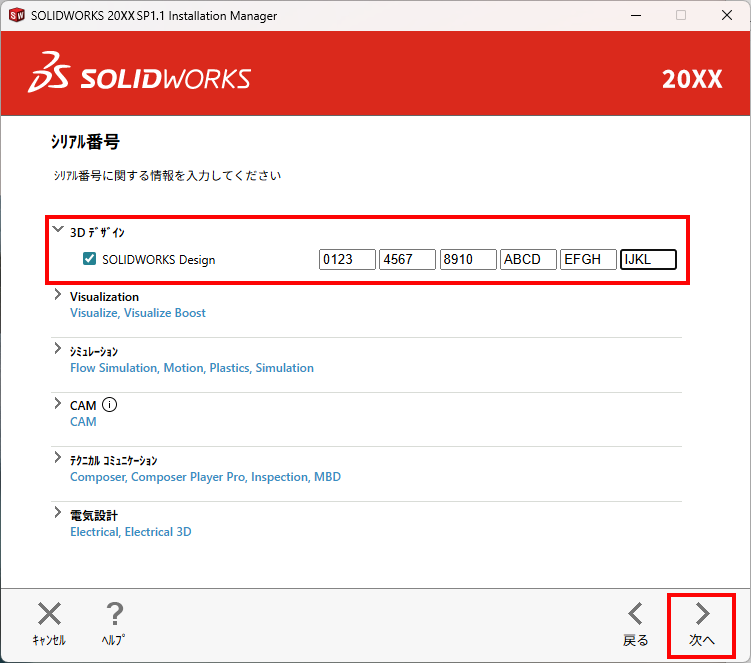
Task: Expand the シミュレーション section chevron
Action: click(x=58, y=349)
